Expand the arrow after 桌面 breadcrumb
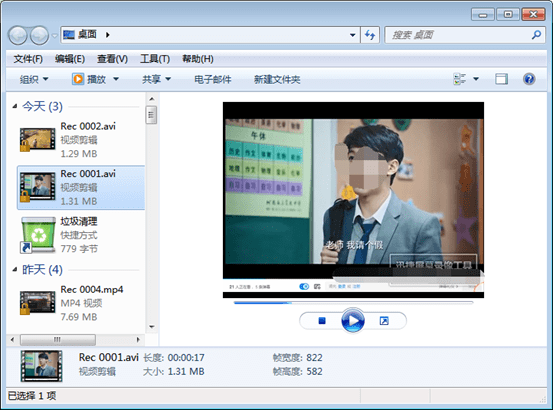 (108, 35)
